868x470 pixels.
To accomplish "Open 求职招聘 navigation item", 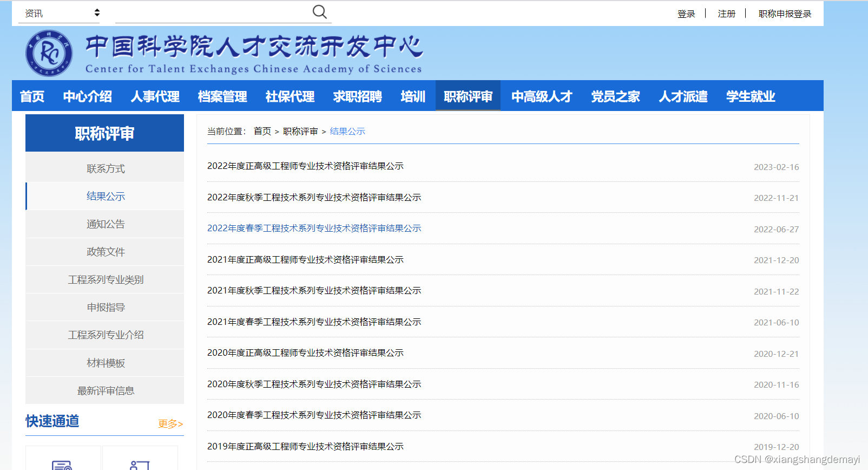I will click(x=358, y=96).
